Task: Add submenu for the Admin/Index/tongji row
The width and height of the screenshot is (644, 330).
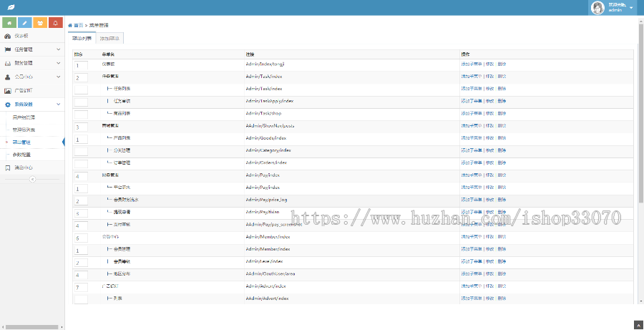Action: coord(471,64)
